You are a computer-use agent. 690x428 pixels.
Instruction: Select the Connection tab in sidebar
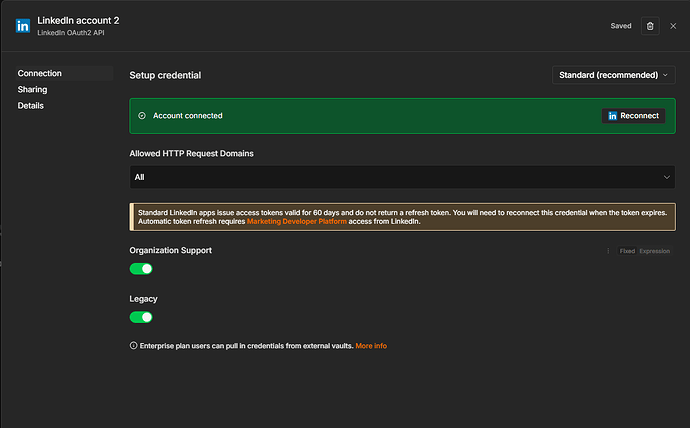click(40, 73)
